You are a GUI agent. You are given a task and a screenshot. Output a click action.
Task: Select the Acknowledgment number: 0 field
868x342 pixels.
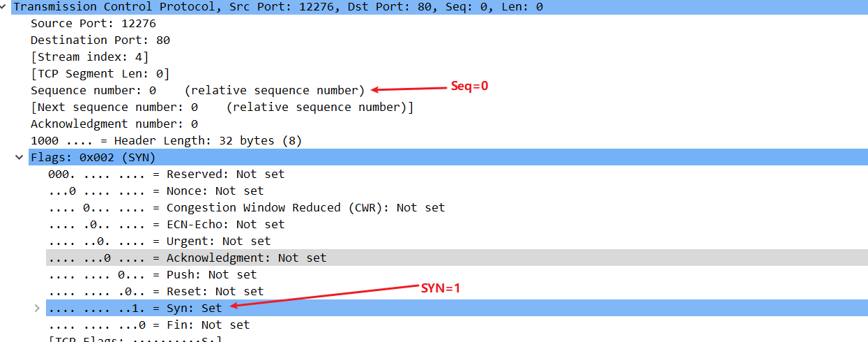[x=114, y=124]
